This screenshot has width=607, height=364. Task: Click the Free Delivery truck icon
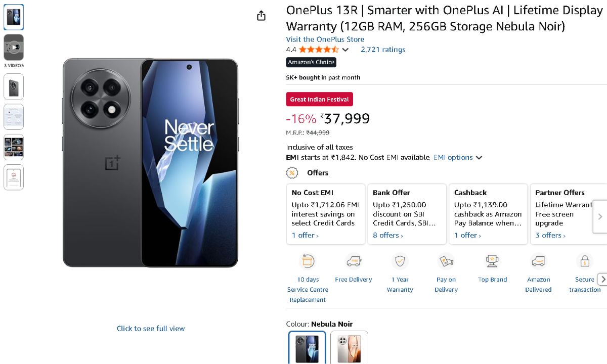click(354, 261)
